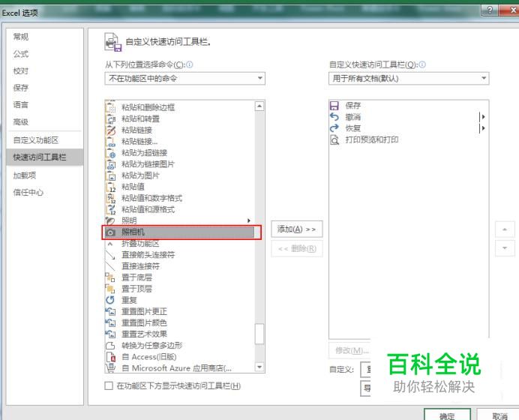Open the 信任中心 category

[28, 192]
